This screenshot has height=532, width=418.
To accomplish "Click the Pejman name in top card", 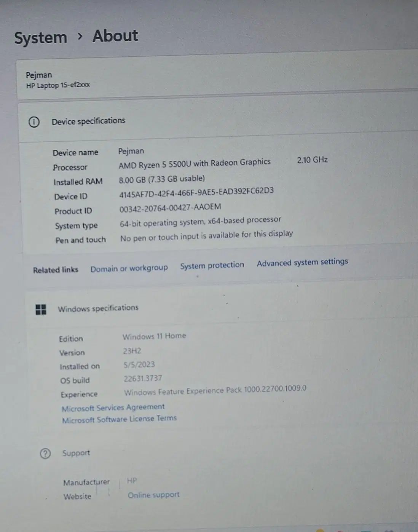I will pyautogui.click(x=39, y=75).
